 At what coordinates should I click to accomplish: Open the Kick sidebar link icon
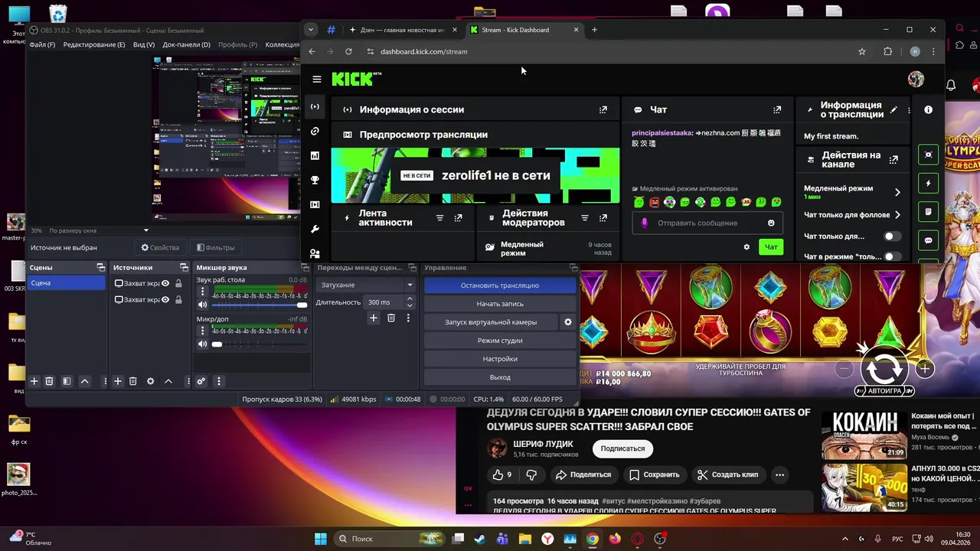315,131
